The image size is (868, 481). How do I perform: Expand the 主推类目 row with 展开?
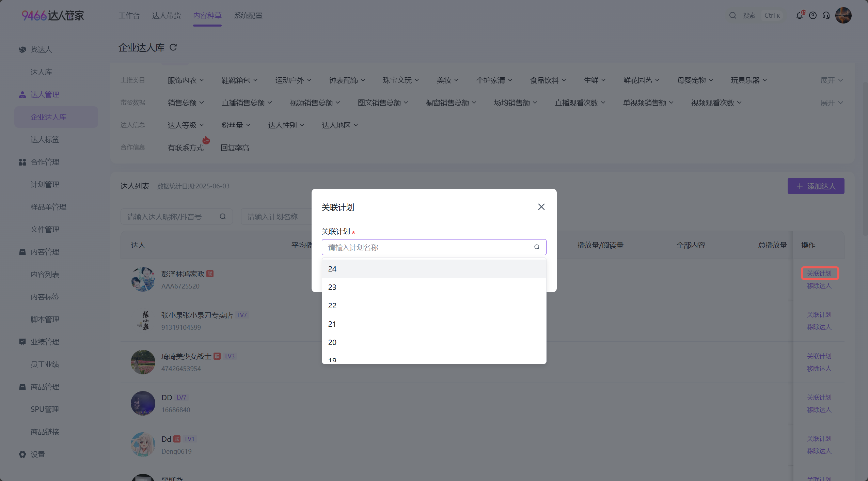tap(832, 80)
